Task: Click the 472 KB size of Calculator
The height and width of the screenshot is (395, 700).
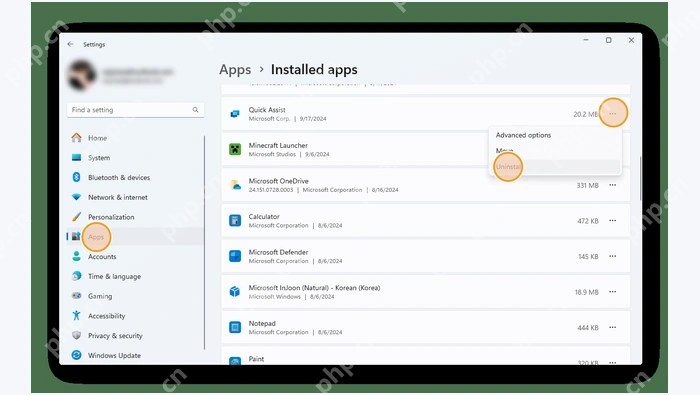Action: pos(588,221)
